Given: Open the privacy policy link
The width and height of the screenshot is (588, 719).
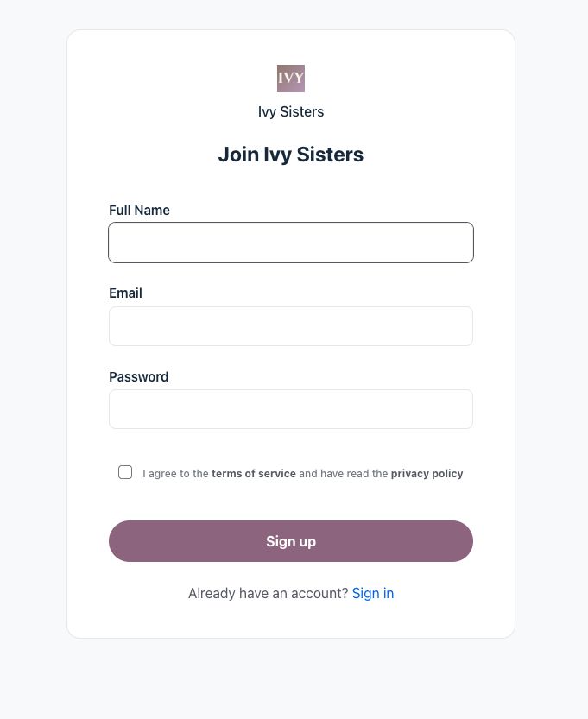Looking at the screenshot, I should point(427,474).
